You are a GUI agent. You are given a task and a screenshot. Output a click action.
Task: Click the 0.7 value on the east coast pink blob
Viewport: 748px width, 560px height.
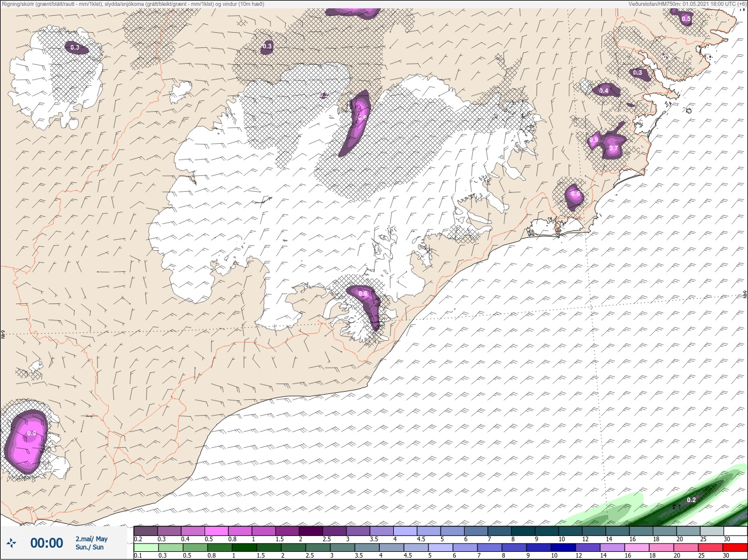614,148
